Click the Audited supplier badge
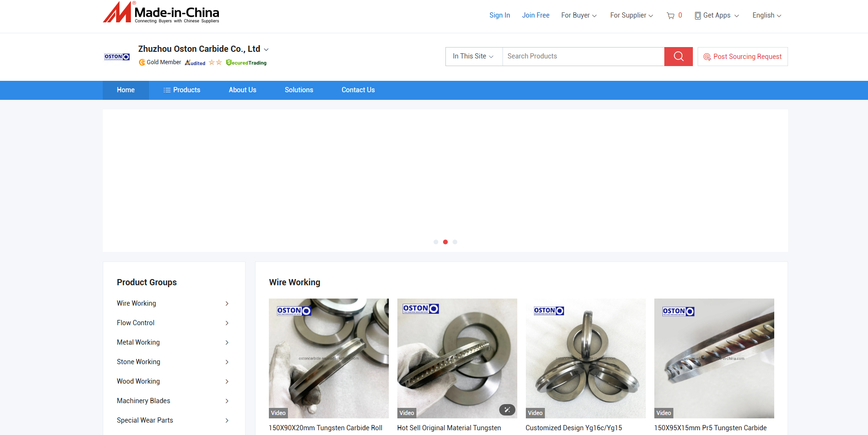This screenshot has width=868, height=435. (x=195, y=63)
